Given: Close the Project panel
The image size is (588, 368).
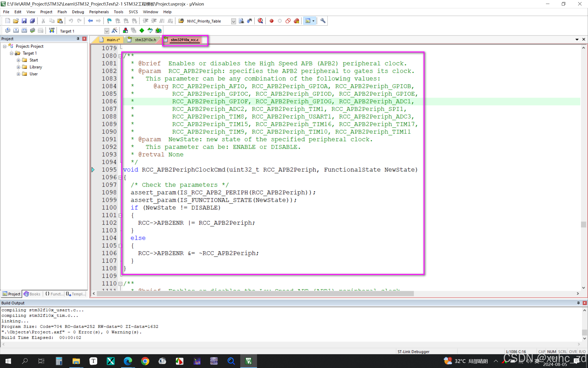Looking at the screenshot, I should click(84, 39).
